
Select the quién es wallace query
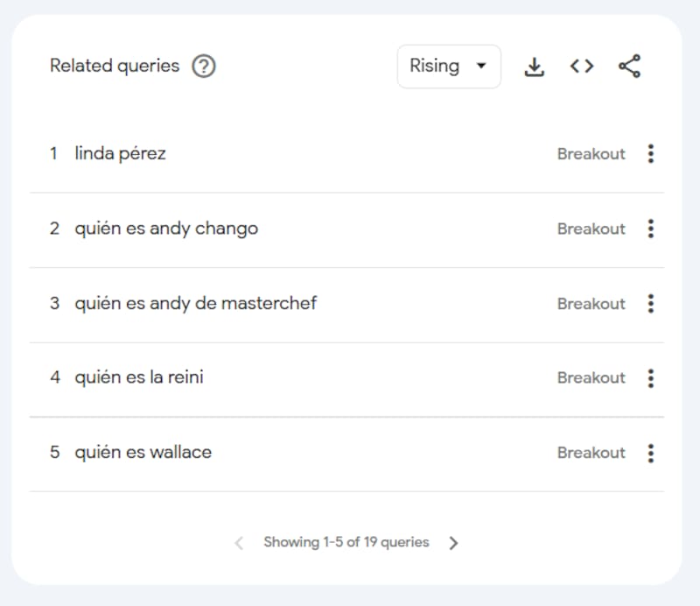pos(143,453)
